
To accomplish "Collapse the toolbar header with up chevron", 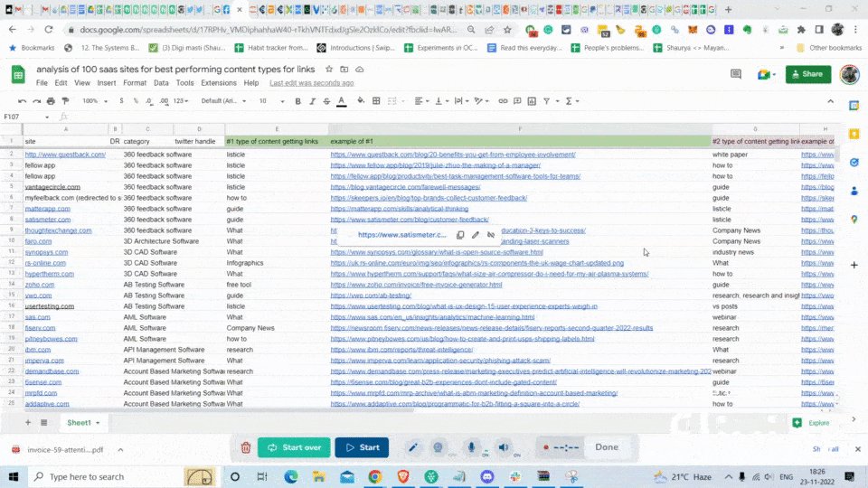I will (x=830, y=101).
